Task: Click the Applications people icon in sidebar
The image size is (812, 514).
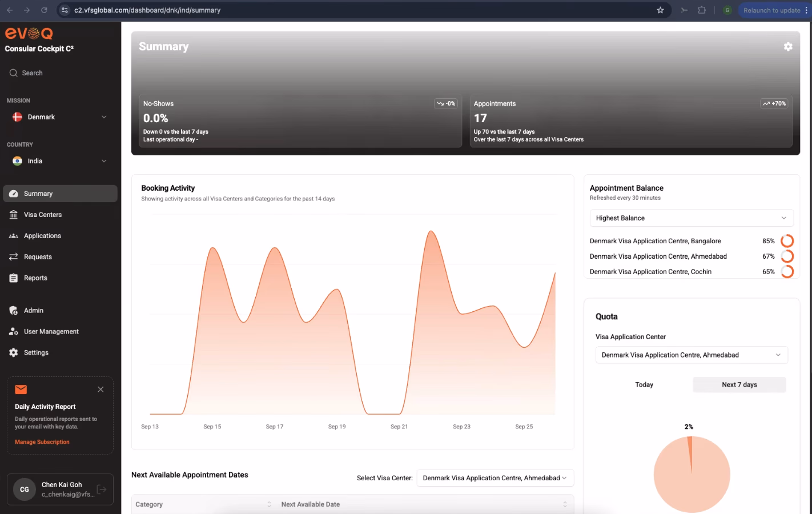Action: [x=14, y=236]
